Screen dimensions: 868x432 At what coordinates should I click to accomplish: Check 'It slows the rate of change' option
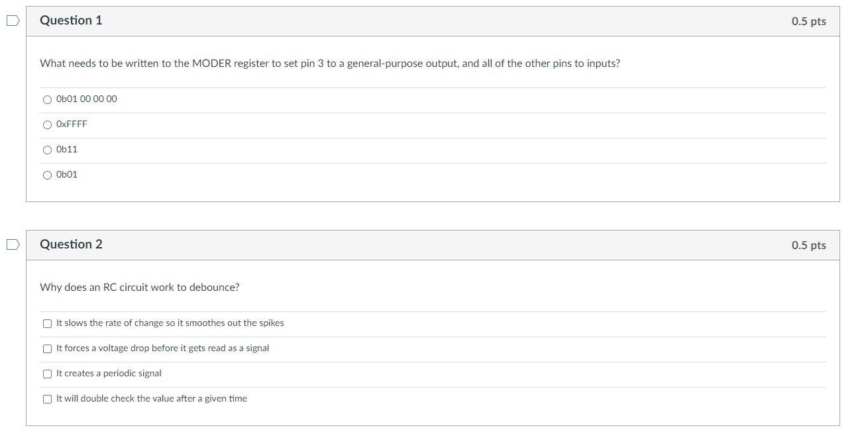pyautogui.click(x=47, y=323)
